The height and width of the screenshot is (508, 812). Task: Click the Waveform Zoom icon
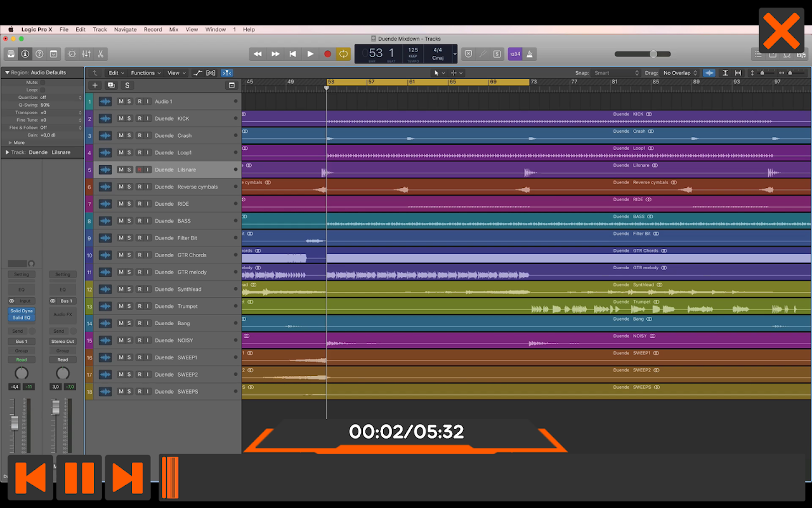pos(709,73)
